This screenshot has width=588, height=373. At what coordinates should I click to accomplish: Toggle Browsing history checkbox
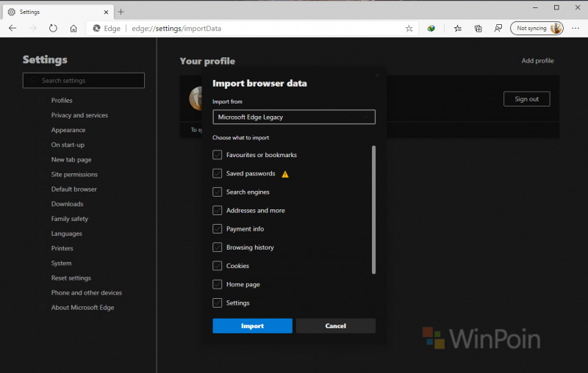pyautogui.click(x=217, y=247)
